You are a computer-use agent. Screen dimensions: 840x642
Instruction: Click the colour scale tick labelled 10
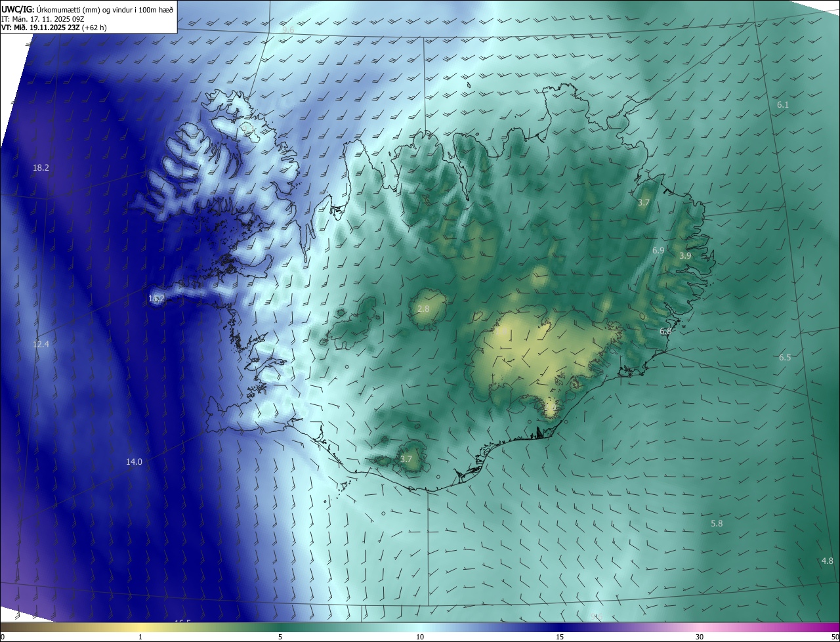click(x=420, y=637)
